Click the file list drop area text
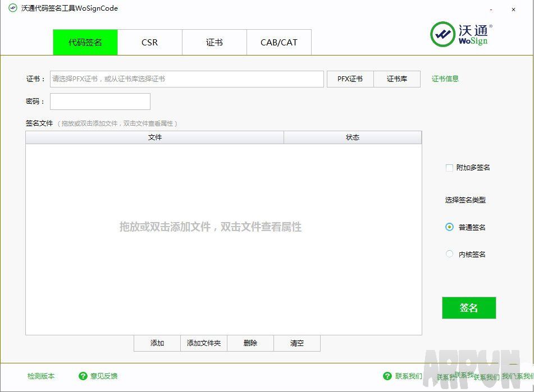The image size is (534, 392). (x=211, y=227)
